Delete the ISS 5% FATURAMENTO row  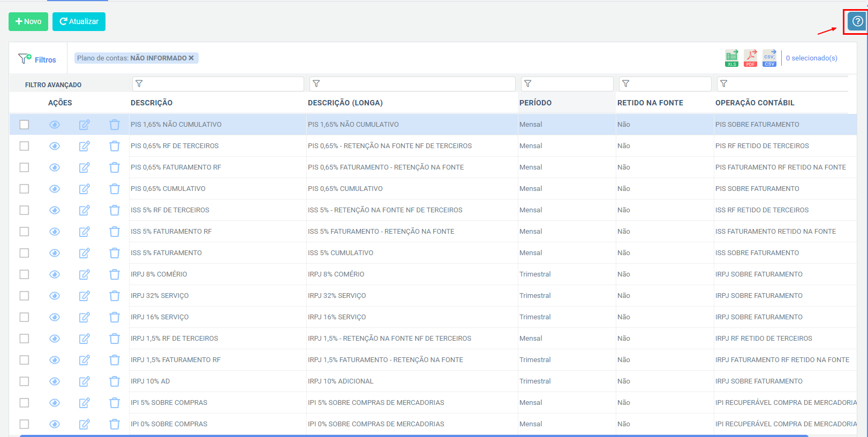(x=115, y=253)
